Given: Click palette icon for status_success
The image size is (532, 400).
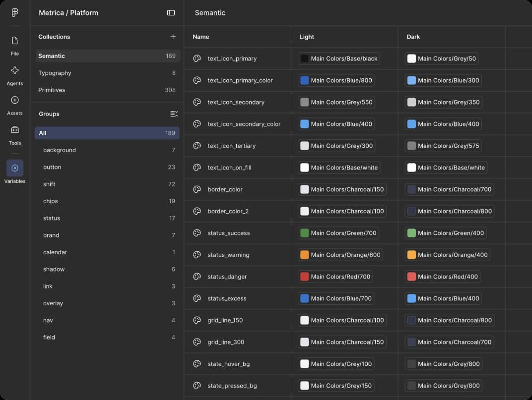Looking at the screenshot, I should click(197, 233).
